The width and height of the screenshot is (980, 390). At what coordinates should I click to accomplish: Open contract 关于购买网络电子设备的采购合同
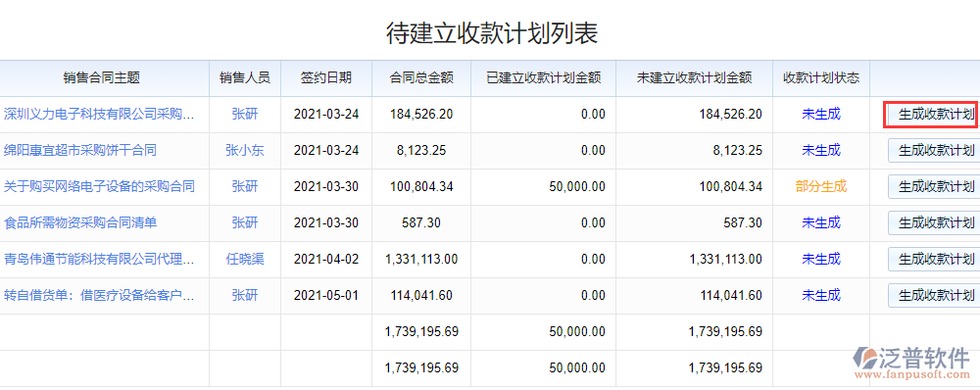pos(99,187)
